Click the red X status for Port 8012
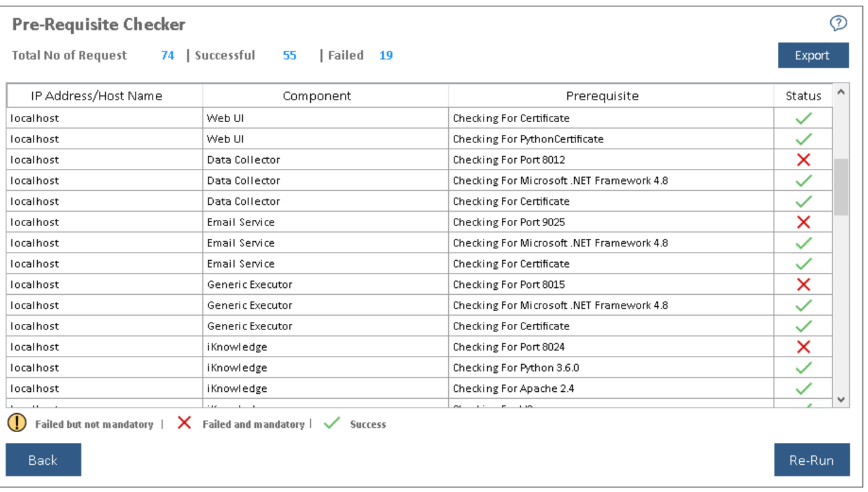The height and width of the screenshot is (492, 868). (803, 160)
